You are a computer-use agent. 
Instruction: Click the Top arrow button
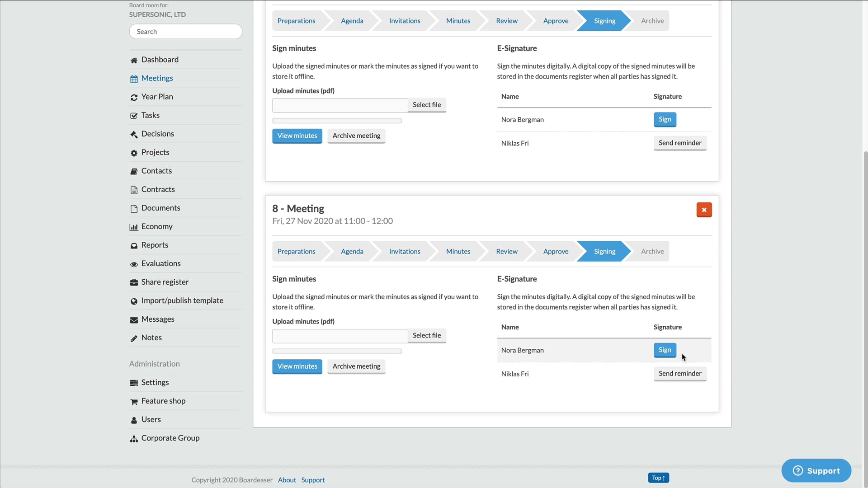pyautogui.click(x=658, y=478)
